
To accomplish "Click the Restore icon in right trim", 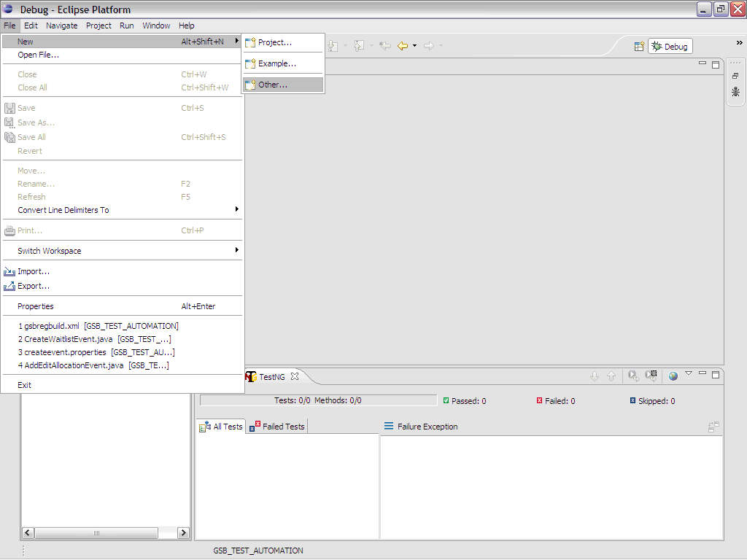I will pyautogui.click(x=735, y=76).
